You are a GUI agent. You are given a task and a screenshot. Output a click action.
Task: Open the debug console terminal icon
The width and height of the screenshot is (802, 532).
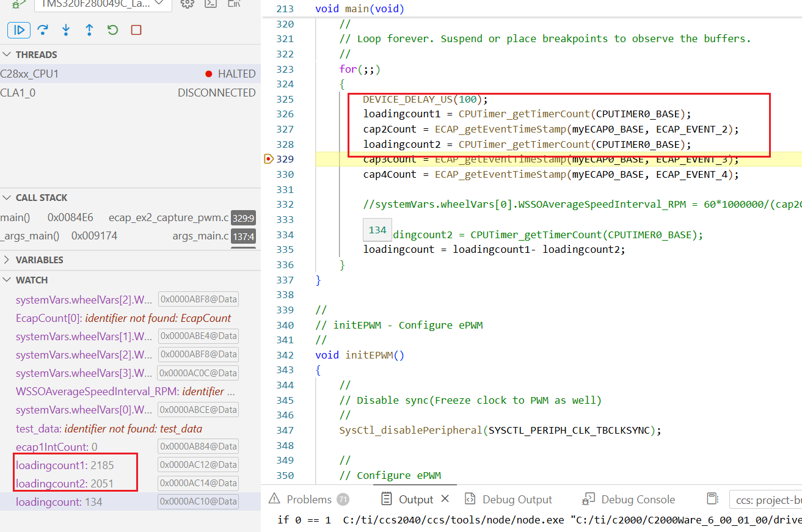[x=211, y=4]
